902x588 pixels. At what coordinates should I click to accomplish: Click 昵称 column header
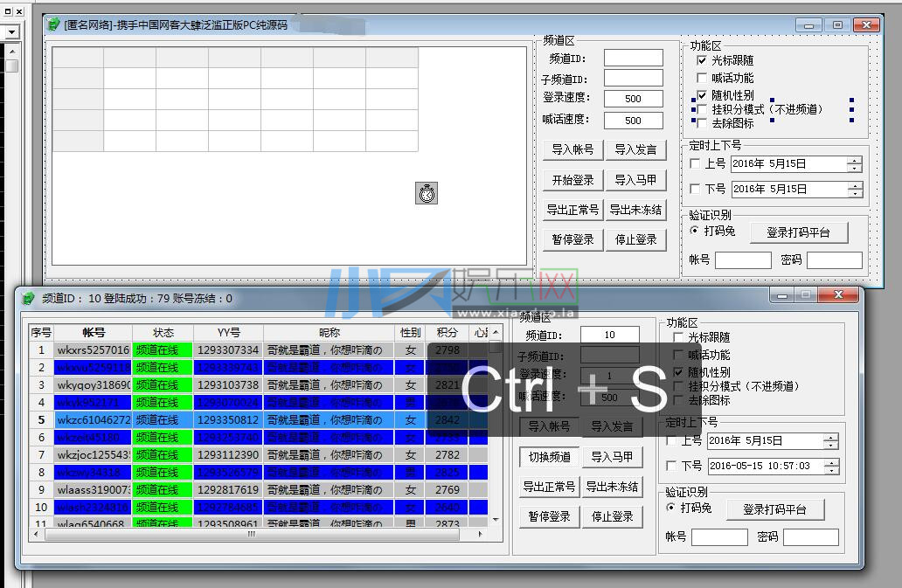click(x=329, y=333)
